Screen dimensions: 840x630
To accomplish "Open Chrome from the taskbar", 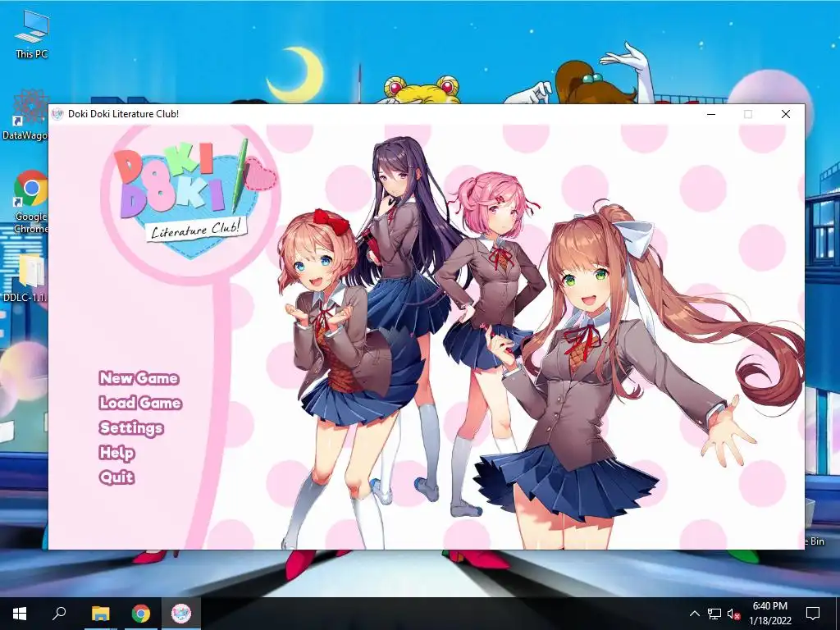I will coord(141,614).
